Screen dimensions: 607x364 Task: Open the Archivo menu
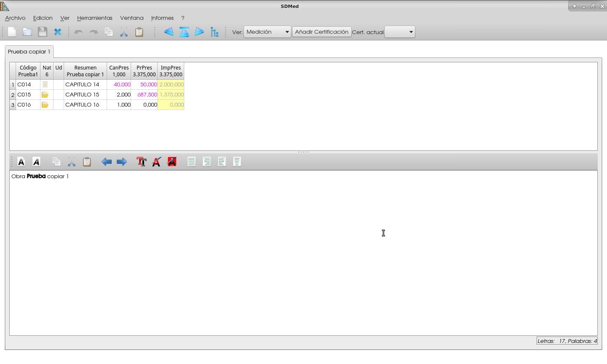(x=15, y=18)
